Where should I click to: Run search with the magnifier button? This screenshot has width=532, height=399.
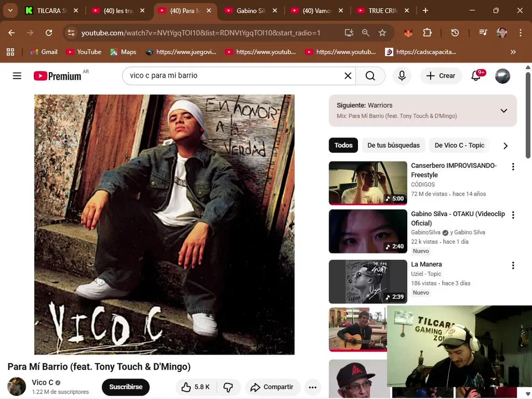coord(370,76)
